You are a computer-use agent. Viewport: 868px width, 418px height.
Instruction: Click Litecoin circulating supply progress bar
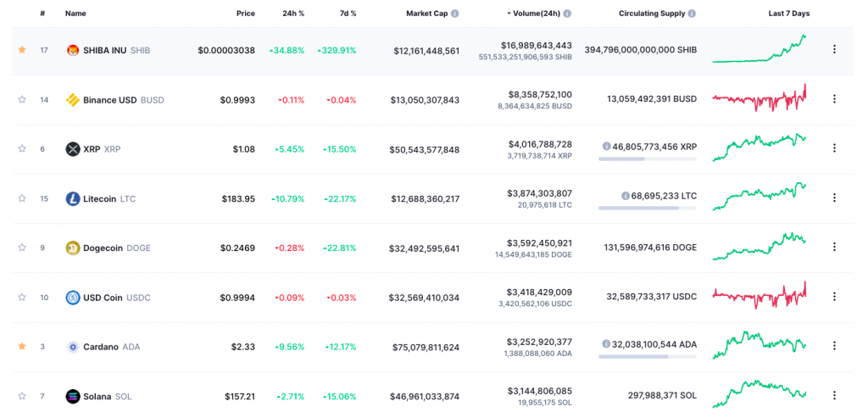648,209
